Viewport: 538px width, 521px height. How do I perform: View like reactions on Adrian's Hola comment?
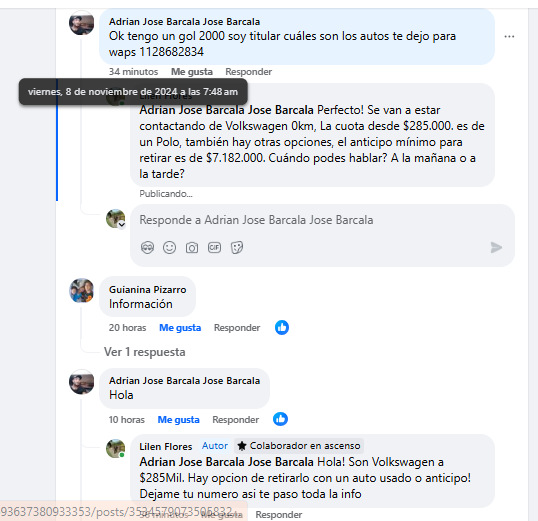[280, 419]
